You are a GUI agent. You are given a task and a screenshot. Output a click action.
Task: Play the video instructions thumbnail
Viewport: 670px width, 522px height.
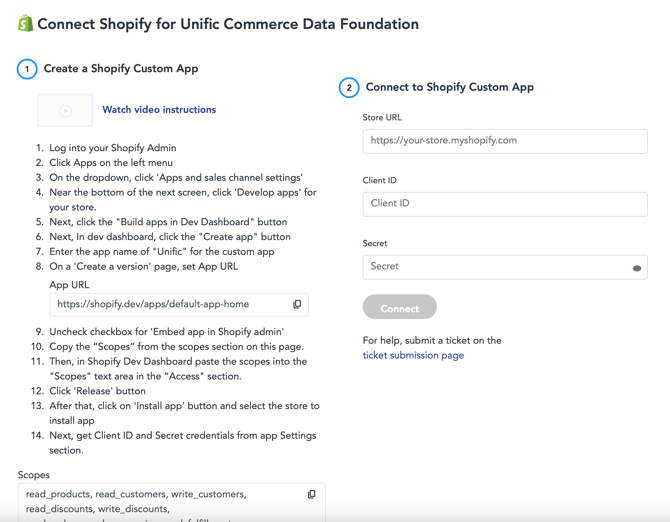tap(65, 111)
